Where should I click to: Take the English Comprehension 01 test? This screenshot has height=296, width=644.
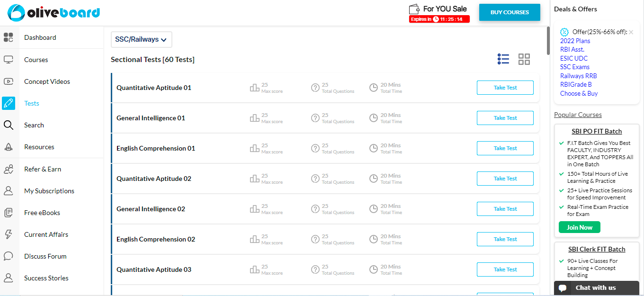(x=505, y=148)
